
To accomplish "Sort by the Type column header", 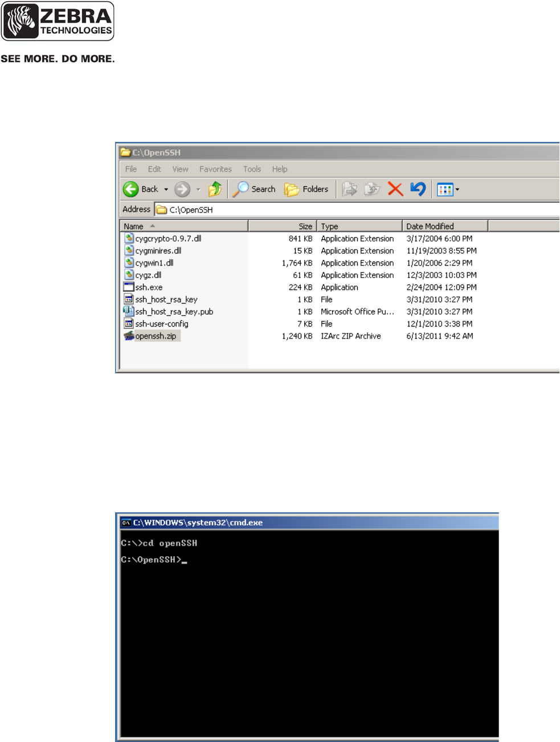I will click(x=359, y=226).
